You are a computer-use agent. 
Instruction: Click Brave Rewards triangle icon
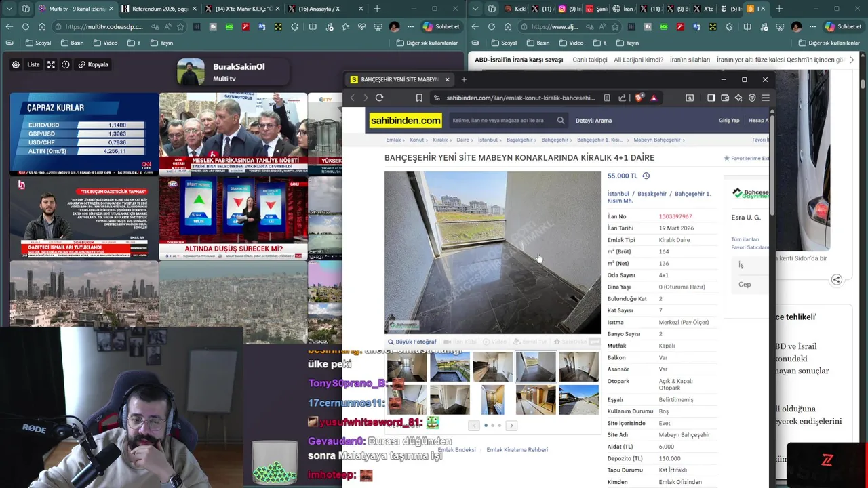654,98
